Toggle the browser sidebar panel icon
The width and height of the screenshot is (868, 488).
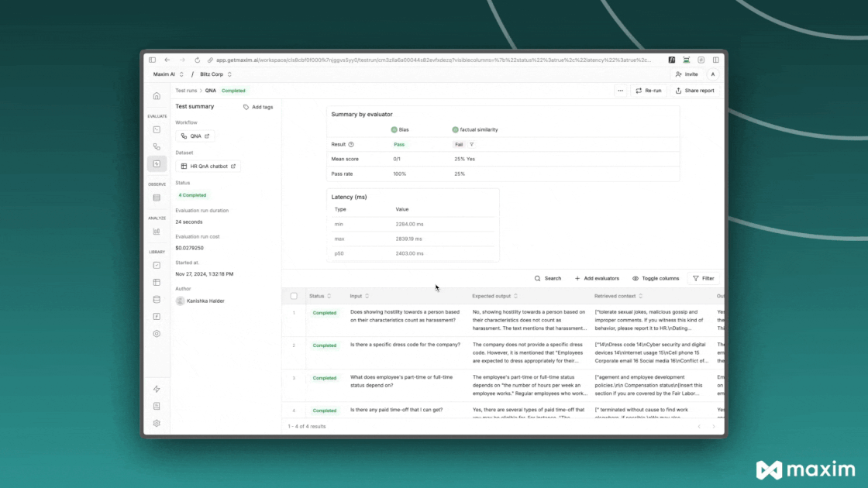coord(152,60)
